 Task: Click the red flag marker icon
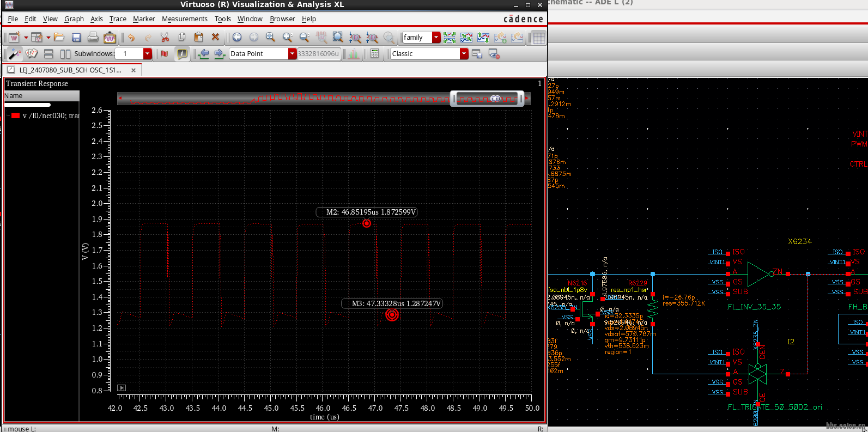point(164,54)
